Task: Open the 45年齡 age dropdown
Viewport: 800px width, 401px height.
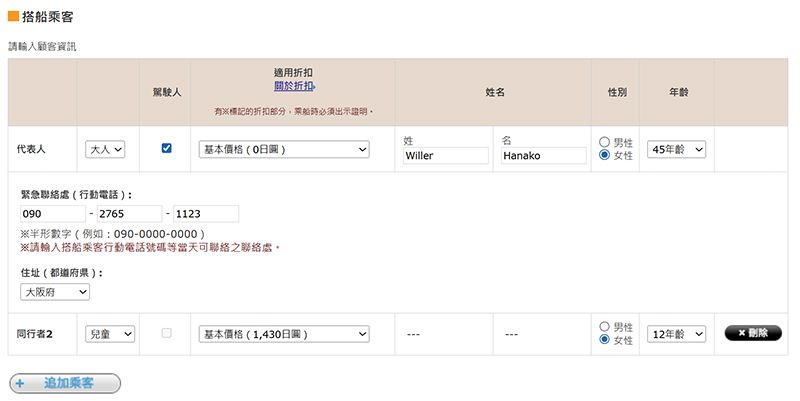Action: click(x=676, y=149)
